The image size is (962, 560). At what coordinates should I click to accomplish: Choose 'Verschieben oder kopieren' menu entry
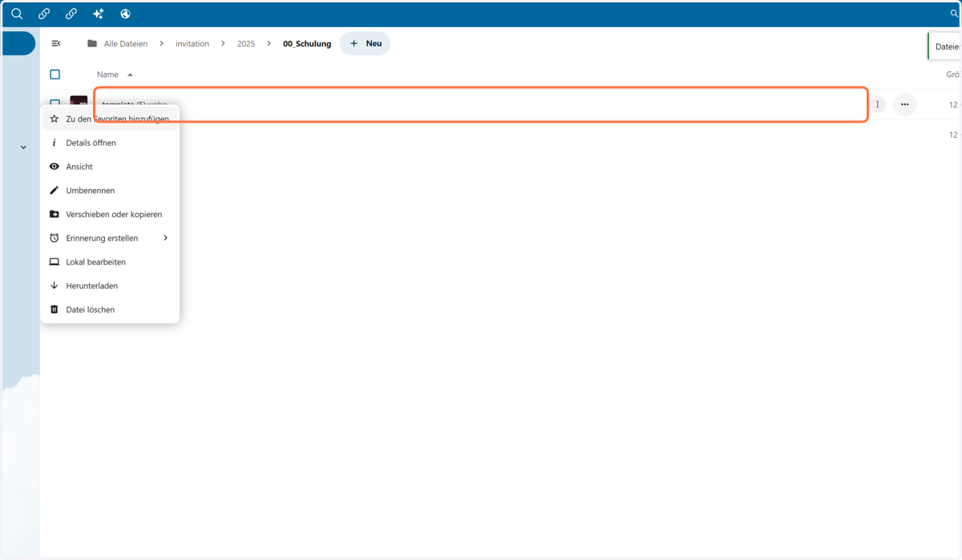coord(110,214)
